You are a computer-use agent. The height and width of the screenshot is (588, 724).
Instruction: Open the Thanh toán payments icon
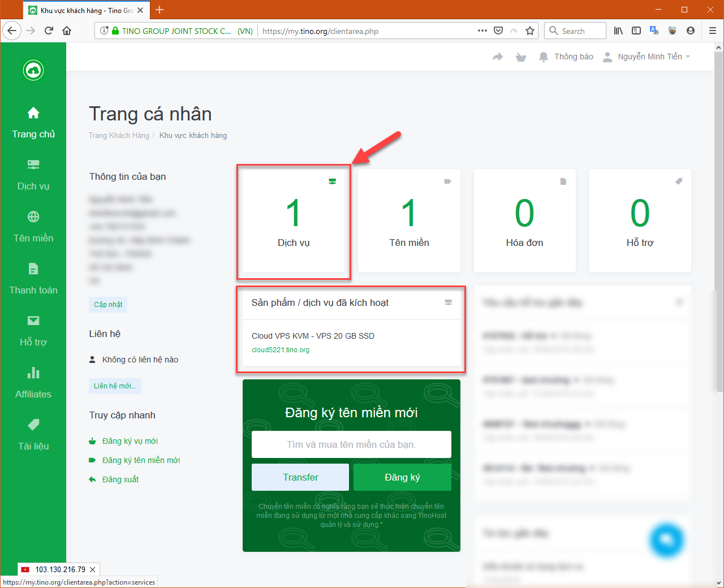[33, 269]
